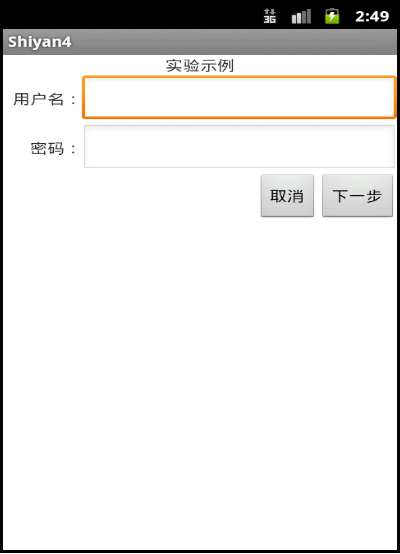The width and height of the screenshot is (400, 554).
Task: Focus the 用户名 username input field
Action: (239, 97)
